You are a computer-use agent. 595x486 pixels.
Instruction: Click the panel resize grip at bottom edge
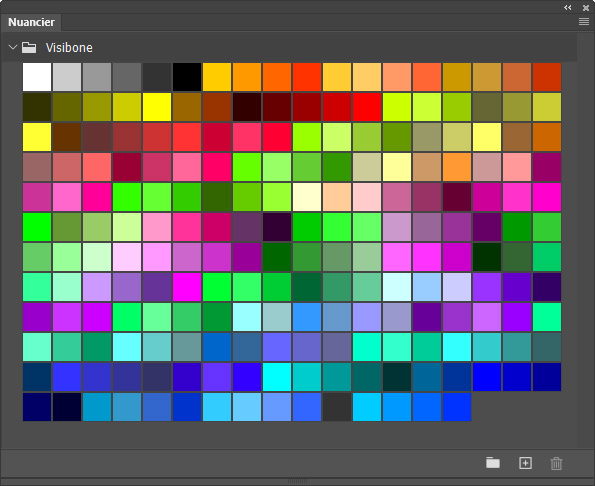pos(298,481)
